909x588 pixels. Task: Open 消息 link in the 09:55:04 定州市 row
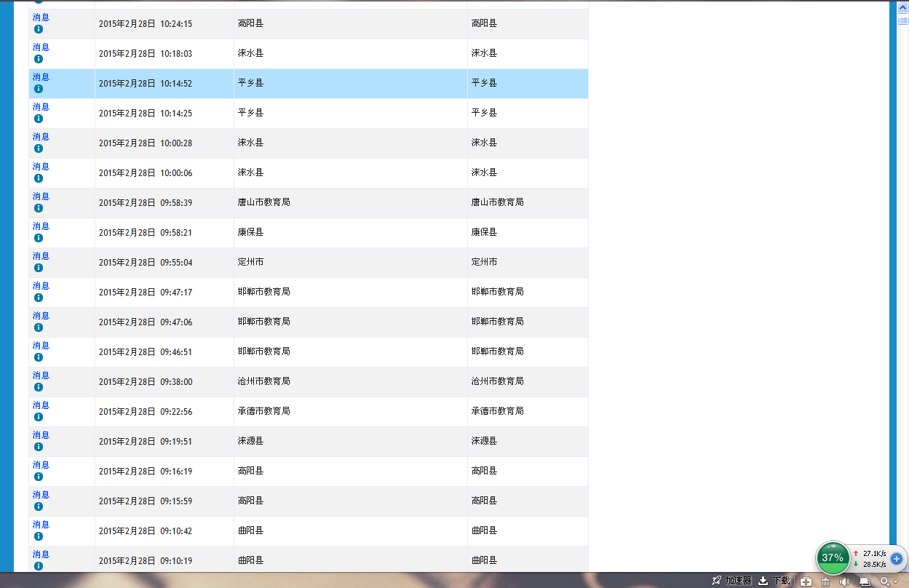click(41, 255)
